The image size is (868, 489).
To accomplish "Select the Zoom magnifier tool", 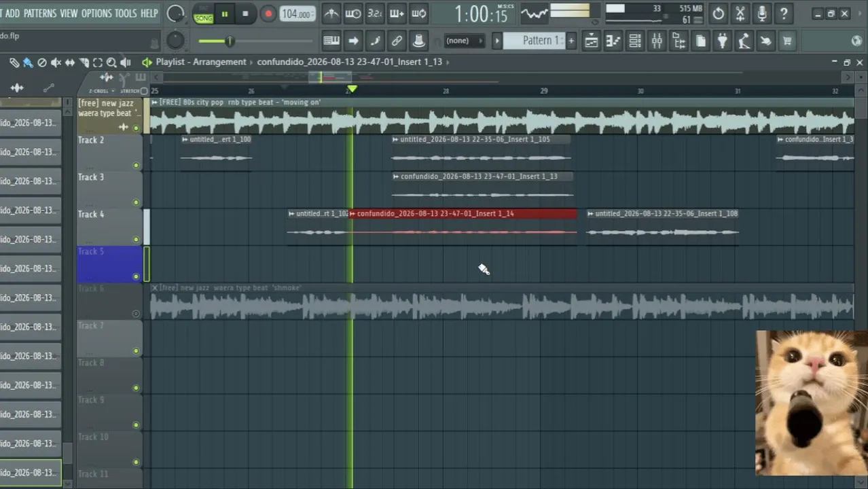I will [111, 62].
